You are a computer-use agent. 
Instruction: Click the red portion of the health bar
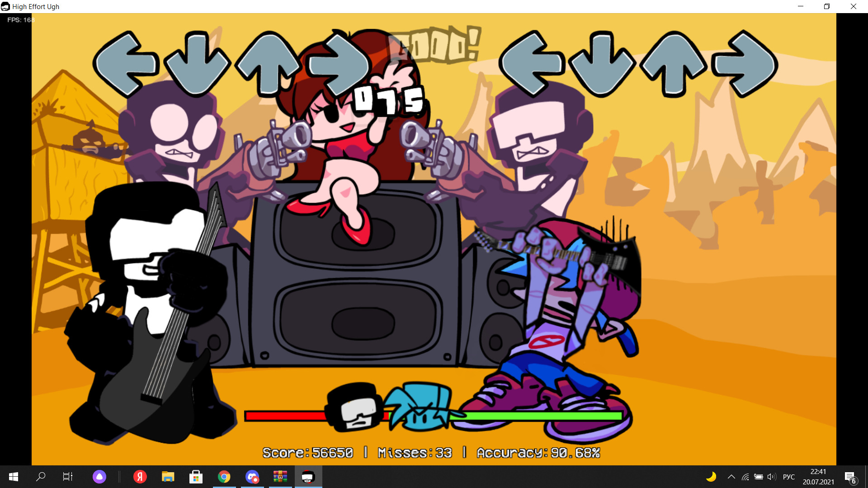(x=285, y=416)
